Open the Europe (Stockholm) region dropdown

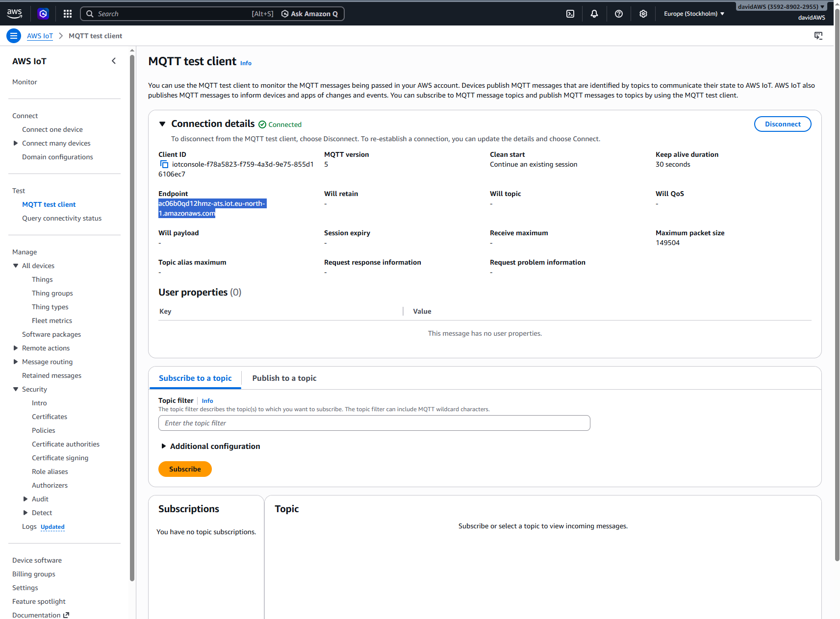tap(694, 14)
